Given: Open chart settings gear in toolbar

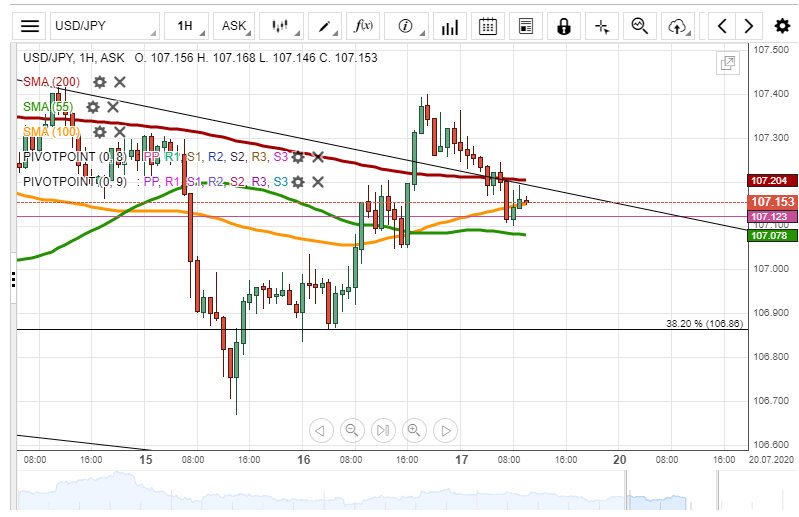Looking at the screenshot, I should pyautogui.click(x=782, y=26).
